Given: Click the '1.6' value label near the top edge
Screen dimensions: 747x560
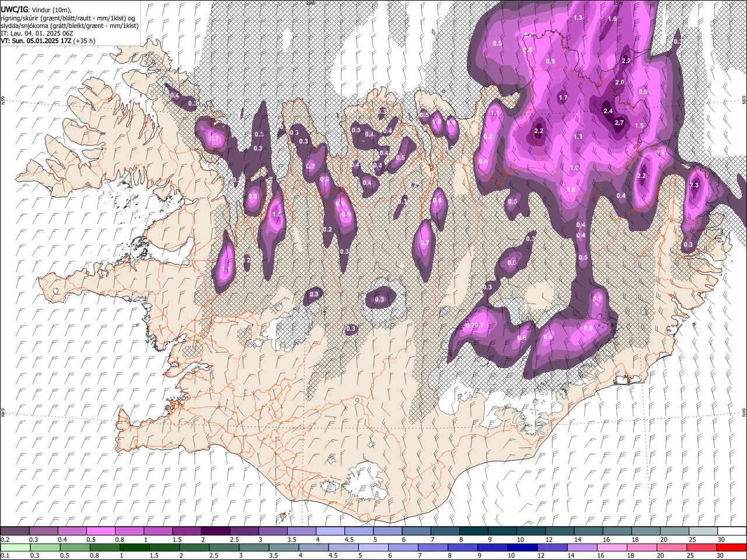Looking at the screenshot, I should (x=612, y=19).
